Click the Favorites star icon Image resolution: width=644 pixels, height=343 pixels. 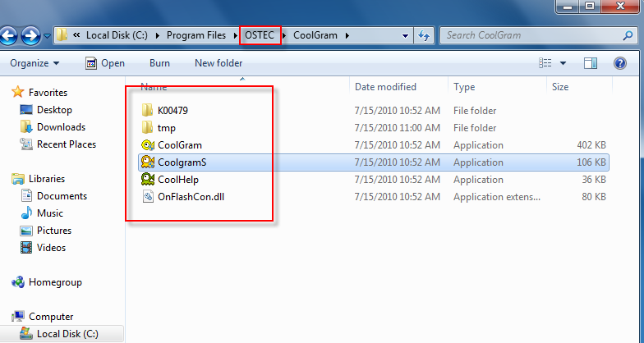[18, 92]
